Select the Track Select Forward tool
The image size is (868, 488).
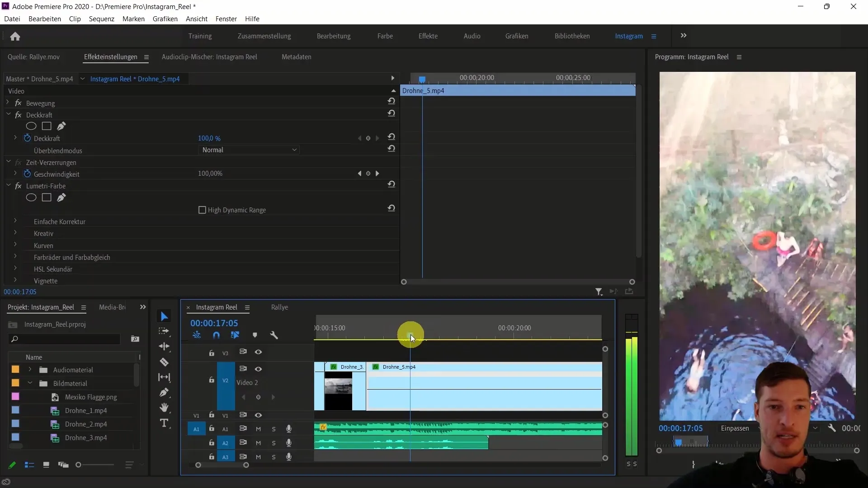click(164, 331)
